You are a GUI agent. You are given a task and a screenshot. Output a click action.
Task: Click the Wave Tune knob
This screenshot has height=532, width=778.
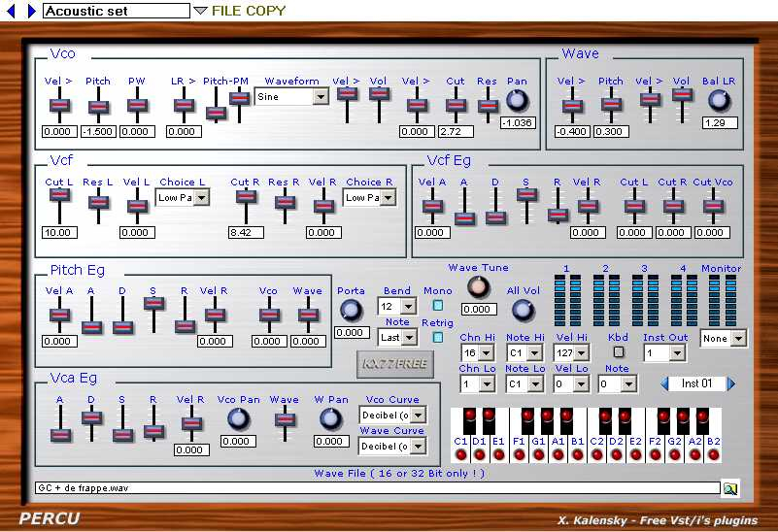478,287
